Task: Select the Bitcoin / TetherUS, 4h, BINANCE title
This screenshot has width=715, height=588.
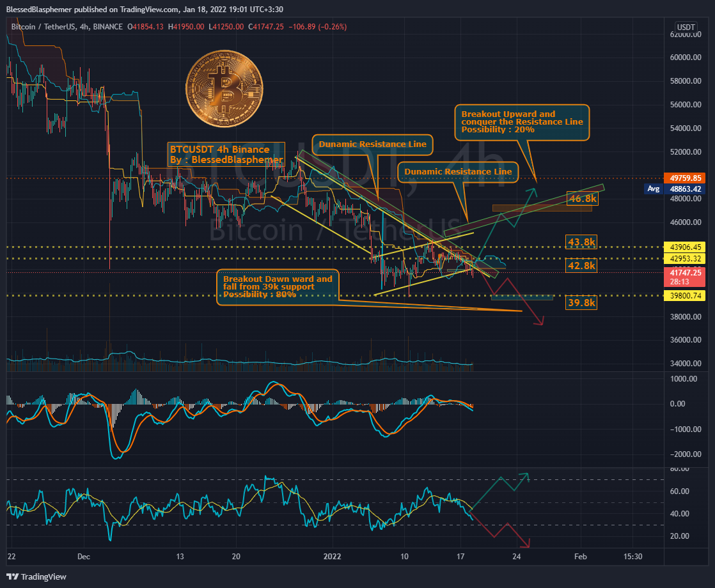Action: pyautogui.click(x=67, y=27)
